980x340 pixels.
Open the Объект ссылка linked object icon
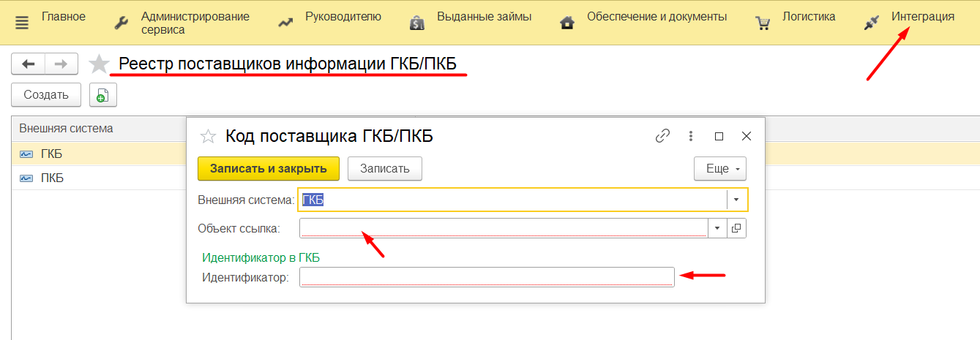pyautogui.click(x=736, y=228)
